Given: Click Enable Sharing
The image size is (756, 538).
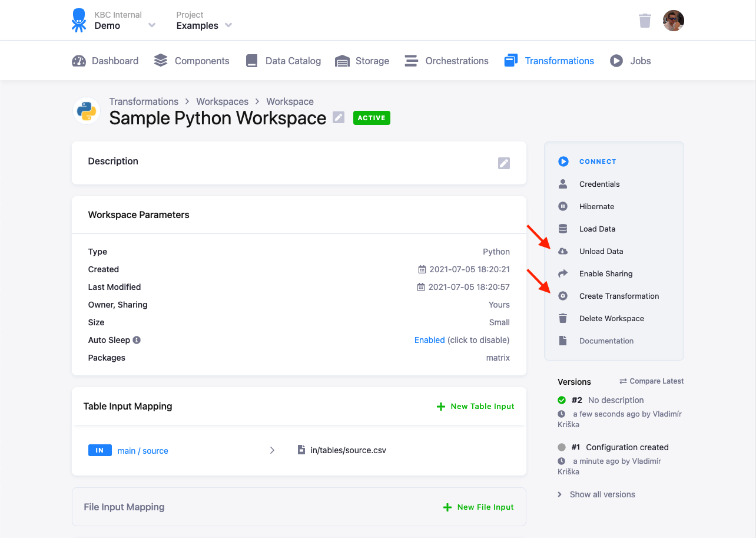Looking at the screenshot, I should pos(606,273).
